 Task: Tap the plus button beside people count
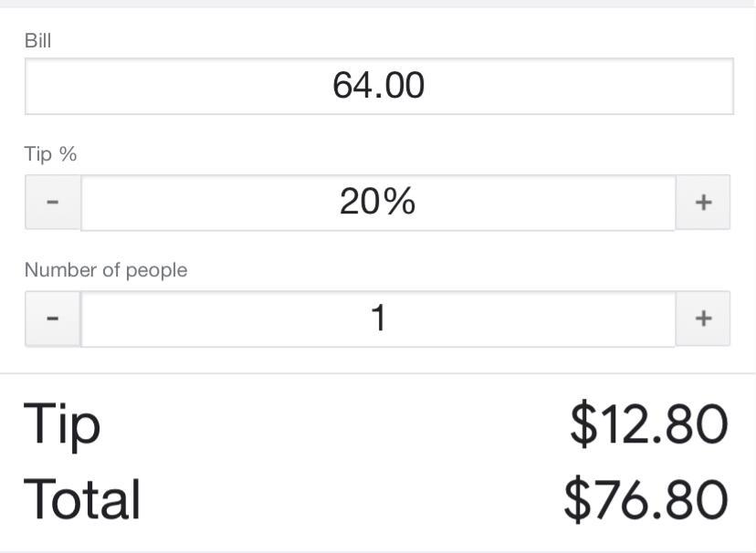(x=702, y=318)
